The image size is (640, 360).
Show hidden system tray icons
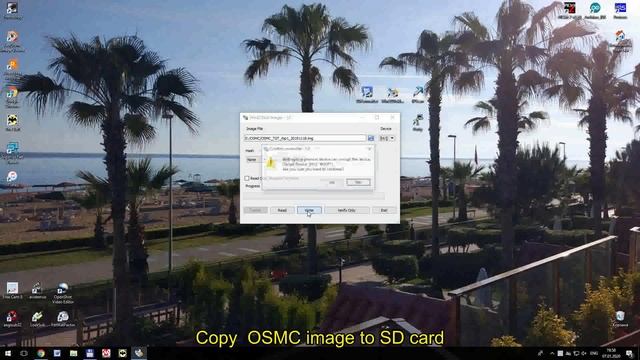pos(552,353)
